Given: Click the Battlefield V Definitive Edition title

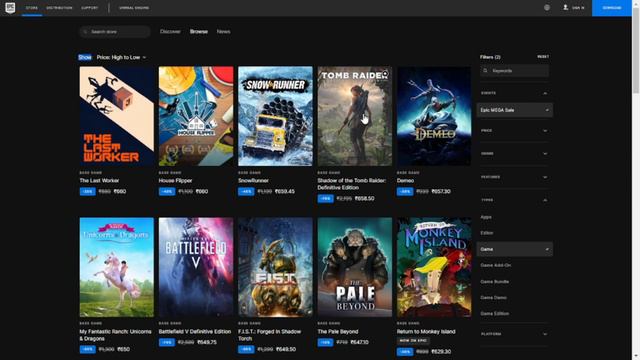Looking at the screenshot, I should pos(195,331).
